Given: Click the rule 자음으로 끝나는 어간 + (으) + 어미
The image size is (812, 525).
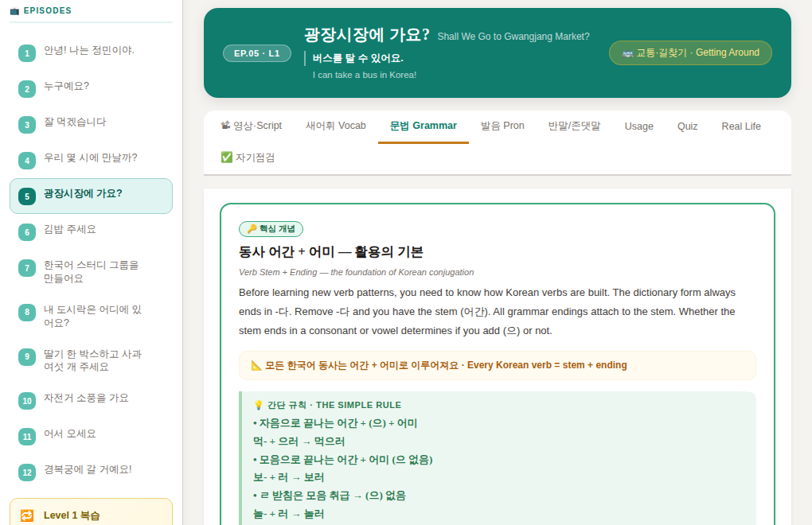Looking at the screenshot, I should (335, 424).
